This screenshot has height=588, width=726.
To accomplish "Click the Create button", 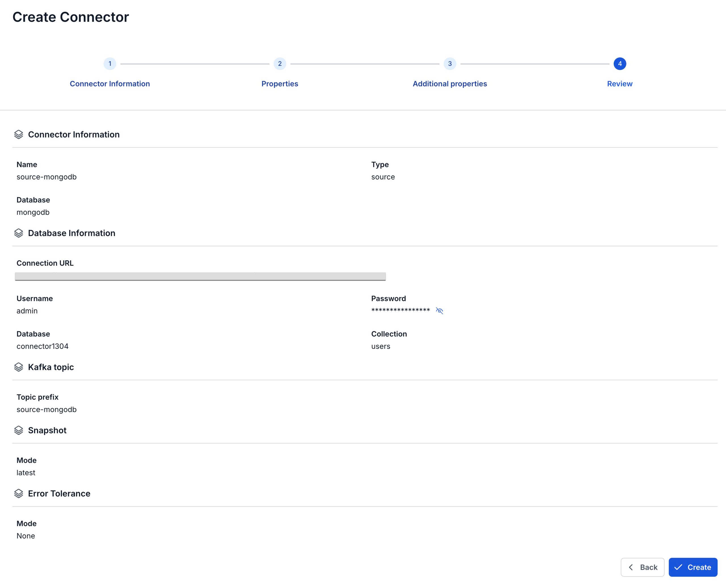I will 693,567.
